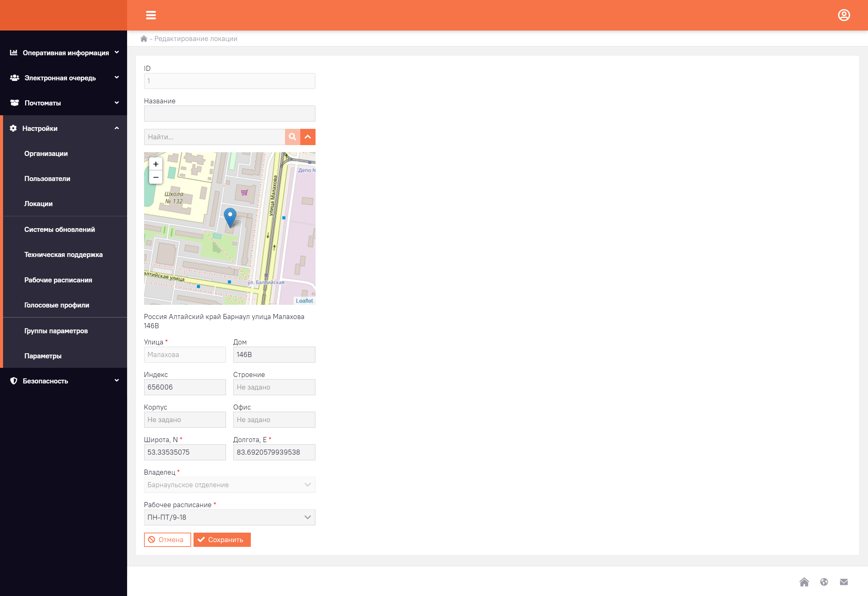Open the hamburger menu icon
Screen dimensions: 868x596
click(x=151, y=15)
